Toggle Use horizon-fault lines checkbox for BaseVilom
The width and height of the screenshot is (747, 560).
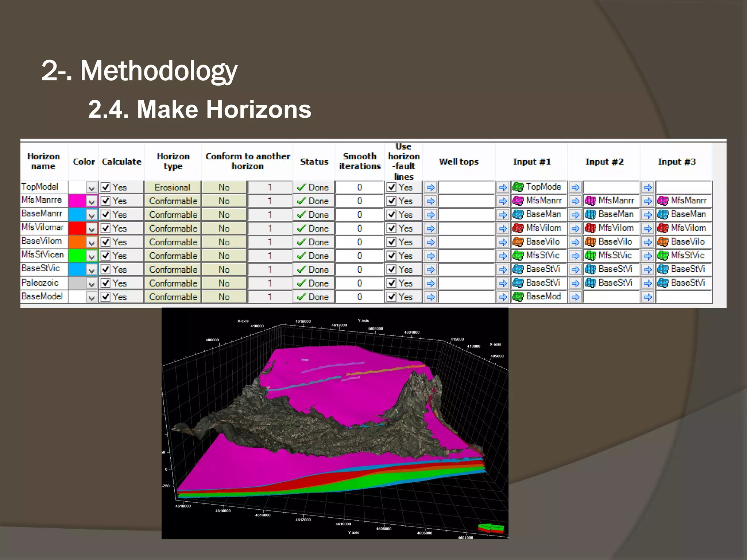pyautogui.click(x=391, y=242)
